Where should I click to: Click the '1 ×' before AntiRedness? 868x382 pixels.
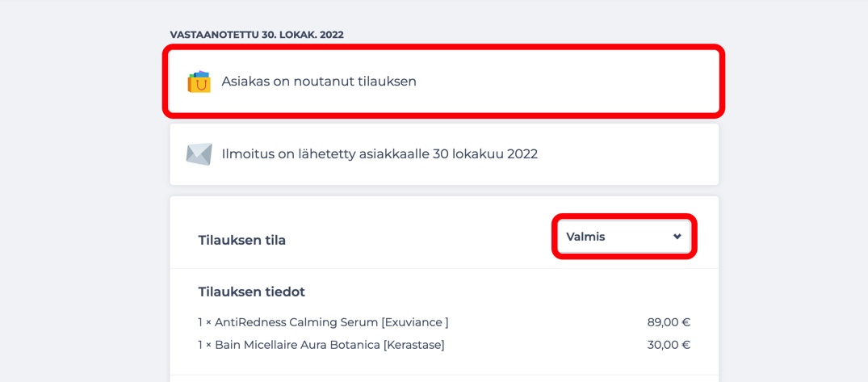(x=205, y=322)
